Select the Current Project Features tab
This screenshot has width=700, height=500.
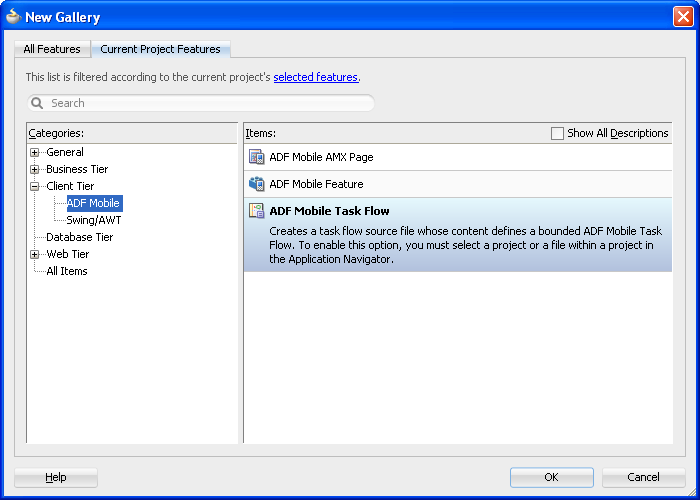160,49
